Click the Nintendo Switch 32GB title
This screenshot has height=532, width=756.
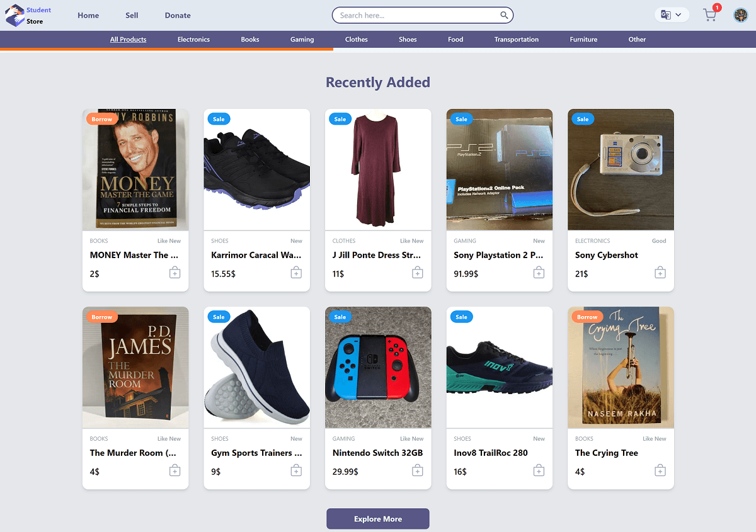click(x=377, y=453)
